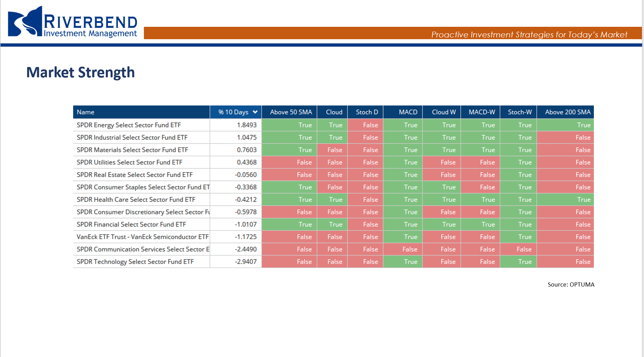
Task: Click the Stoch D column header
Action: tap(365, 112)
